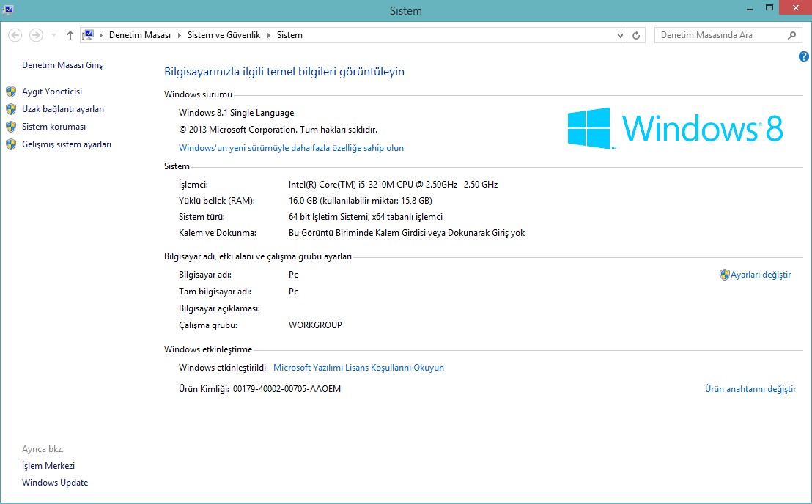This screenshot has height=504, width=812.
Task: Click the Bilgisayarınızla ilgili temel bilgileri görüntüleyin heading
Action: [x=284, y=72]
